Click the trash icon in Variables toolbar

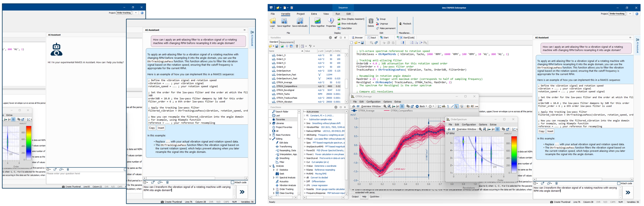[x=297, y=46]
